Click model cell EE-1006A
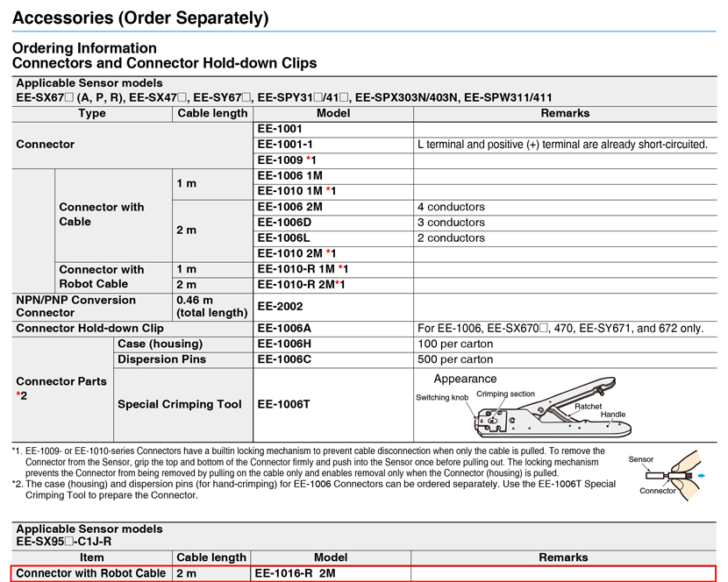 tap(333, 329)
